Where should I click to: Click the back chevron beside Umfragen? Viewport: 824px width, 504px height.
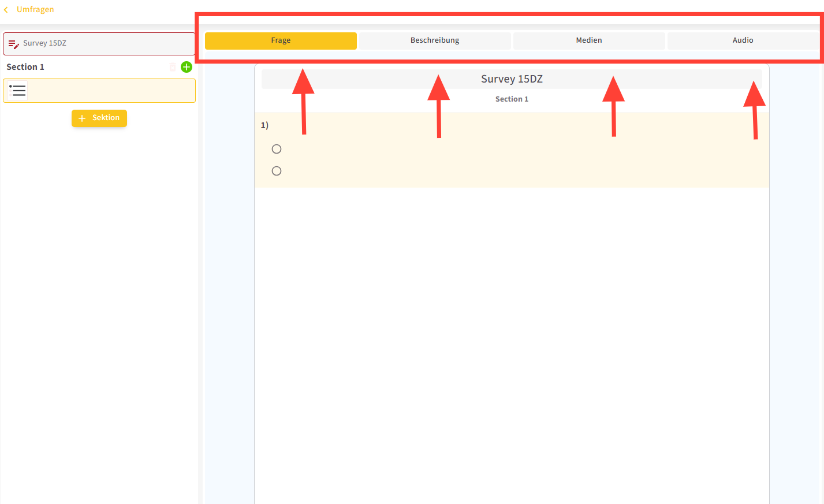(6, 10)
